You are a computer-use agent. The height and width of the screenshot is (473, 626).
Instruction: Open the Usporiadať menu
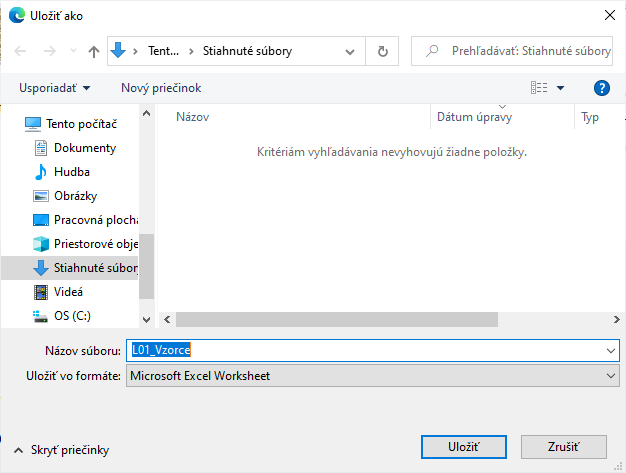click(54, 88)
